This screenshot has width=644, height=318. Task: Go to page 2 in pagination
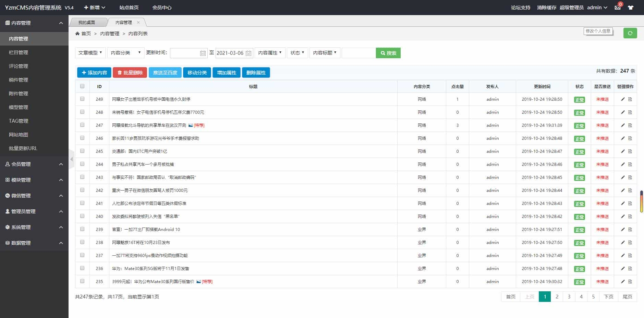(x=557, y=297)
